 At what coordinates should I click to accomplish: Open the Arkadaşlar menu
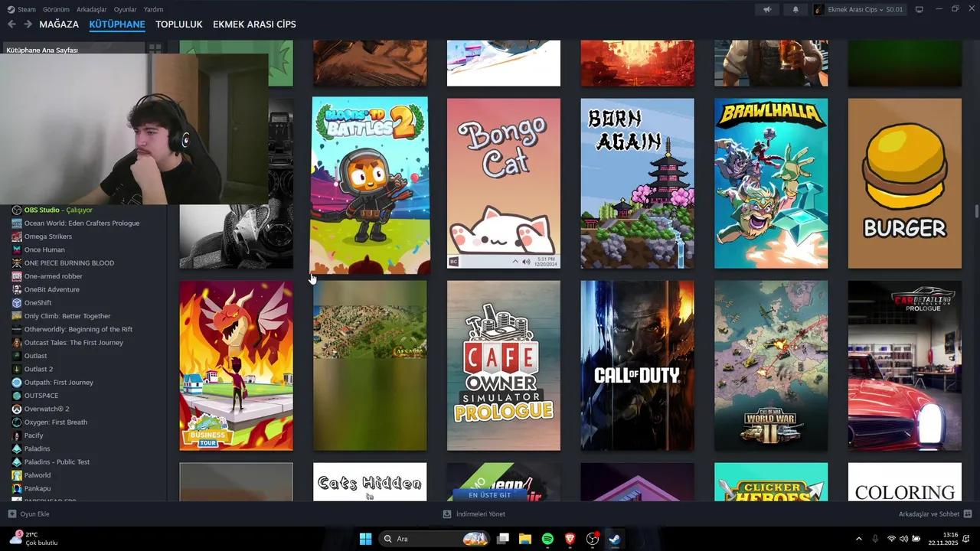pos(92,9)
